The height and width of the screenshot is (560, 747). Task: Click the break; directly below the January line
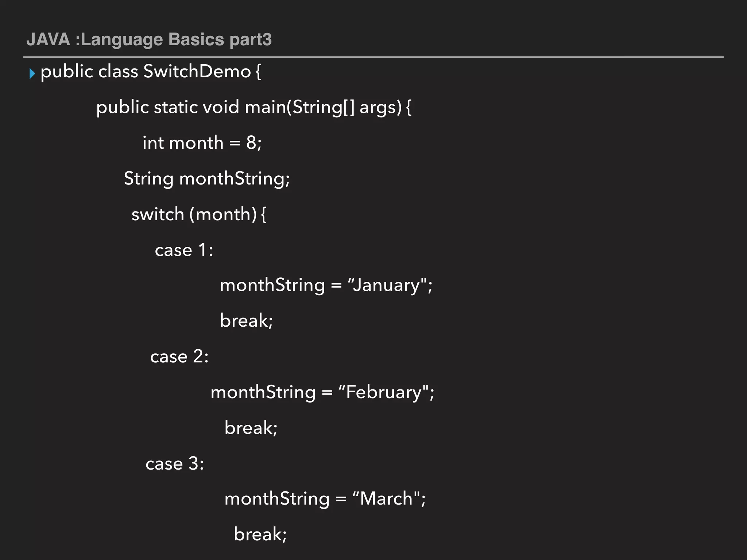pos(246,321)
